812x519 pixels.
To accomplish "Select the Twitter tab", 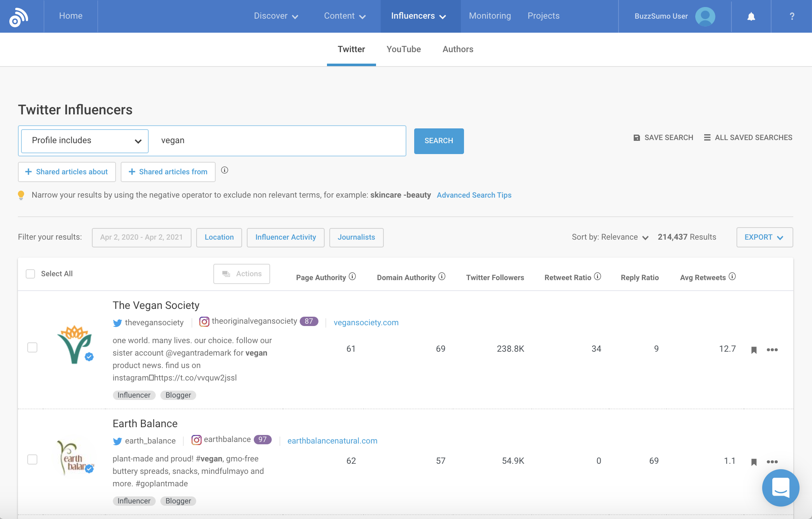I will (351, 49).
